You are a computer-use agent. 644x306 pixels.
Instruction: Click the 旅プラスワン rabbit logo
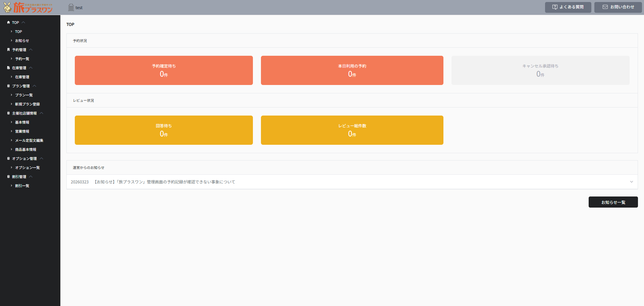tap(28, 7)
